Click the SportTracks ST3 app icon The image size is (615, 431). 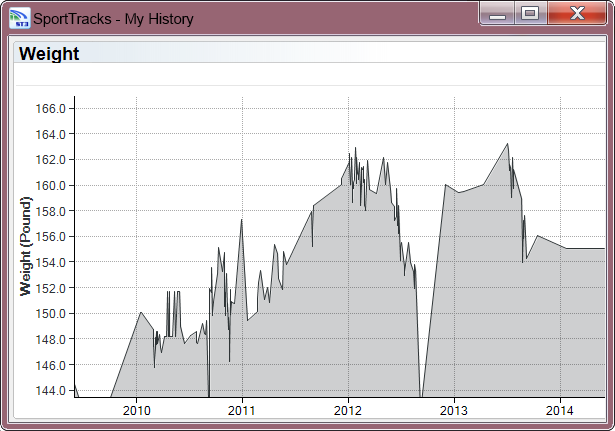(20, 18)
